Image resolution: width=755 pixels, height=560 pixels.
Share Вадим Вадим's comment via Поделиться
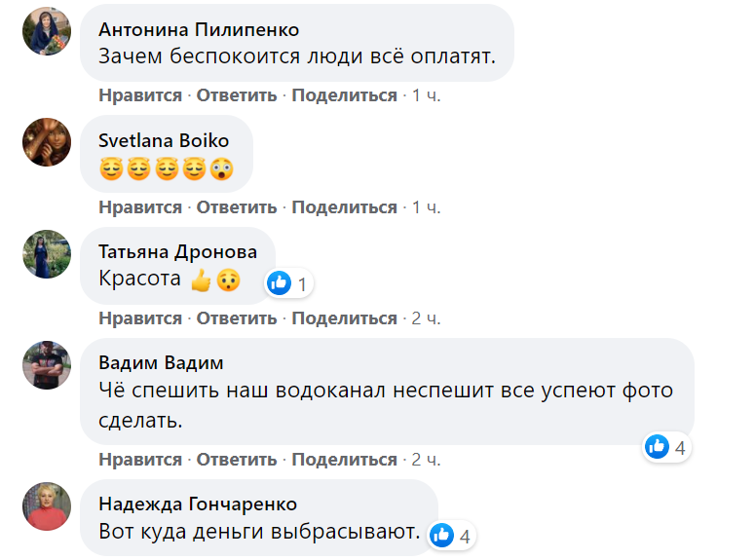click(345, 459)
